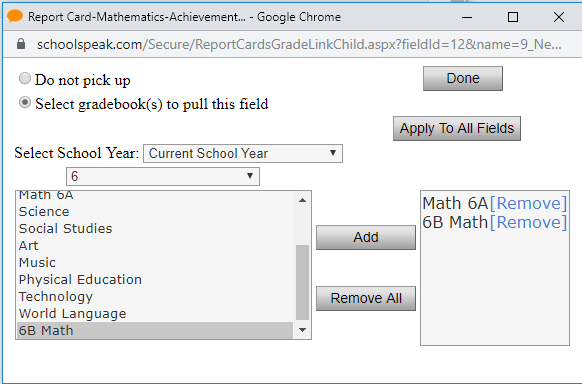Select the Do not pick up option
Viewport: 582px width, 384px height.
[25, 78]
